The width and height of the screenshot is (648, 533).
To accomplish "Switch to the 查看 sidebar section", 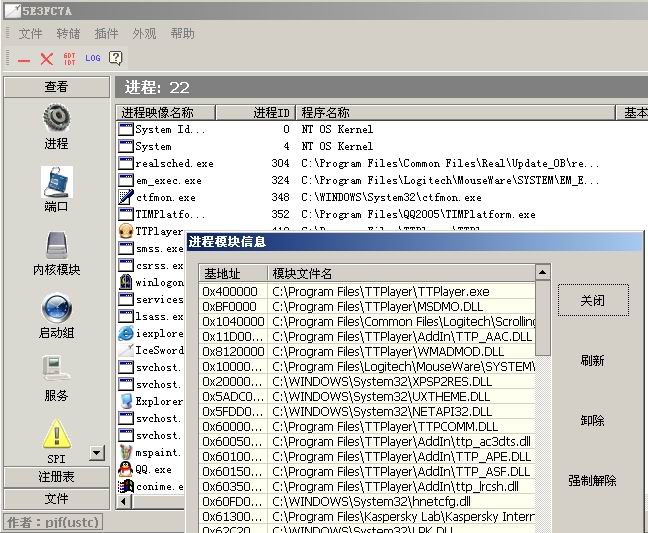I will click(x=57, y=87).
